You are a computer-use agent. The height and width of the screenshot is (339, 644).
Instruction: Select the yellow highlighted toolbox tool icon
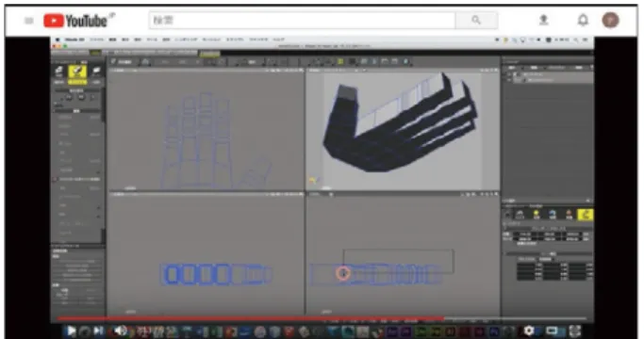click(x=77, y=73)
